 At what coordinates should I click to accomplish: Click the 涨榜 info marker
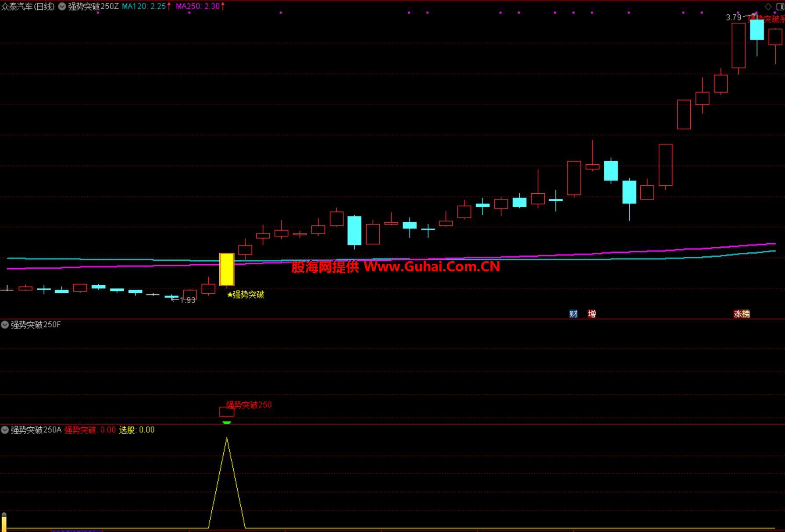tap(742, 314)
